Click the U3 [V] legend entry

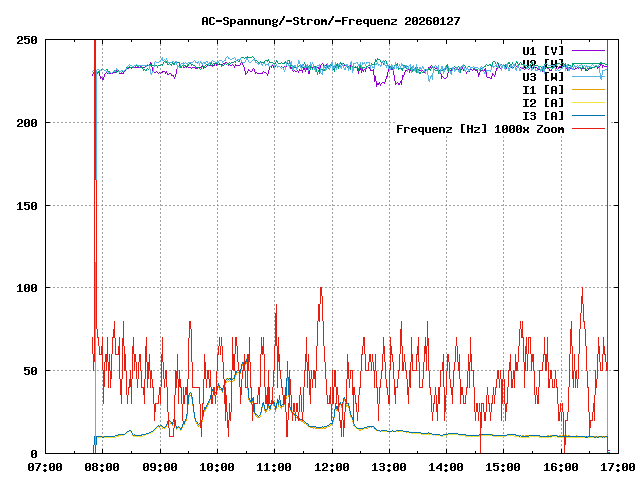click(543, 76)
